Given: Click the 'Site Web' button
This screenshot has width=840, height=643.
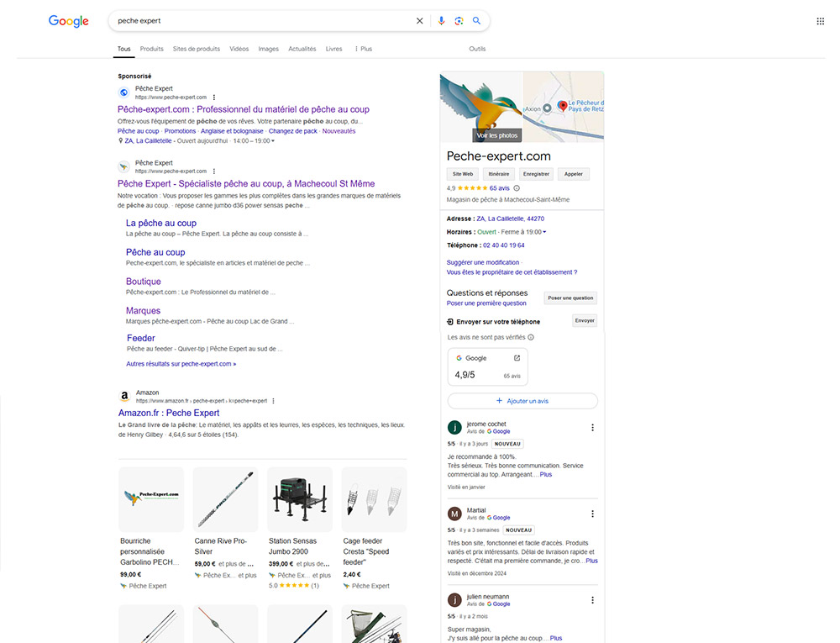Looking at the screenshot, I should 463,174.
